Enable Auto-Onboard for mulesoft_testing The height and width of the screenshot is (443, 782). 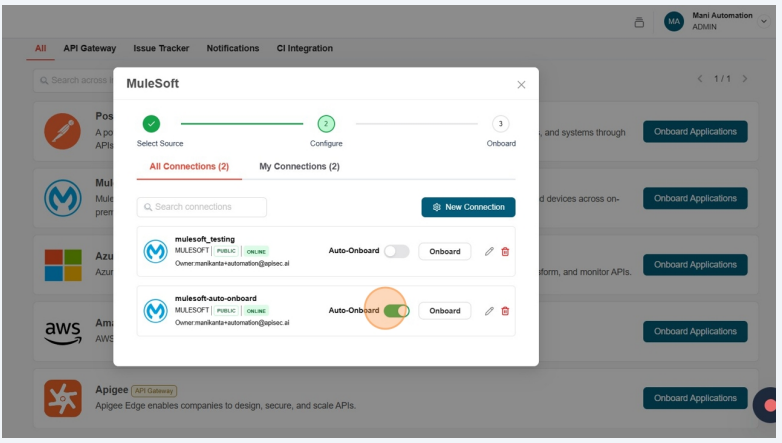coord(396,252)
